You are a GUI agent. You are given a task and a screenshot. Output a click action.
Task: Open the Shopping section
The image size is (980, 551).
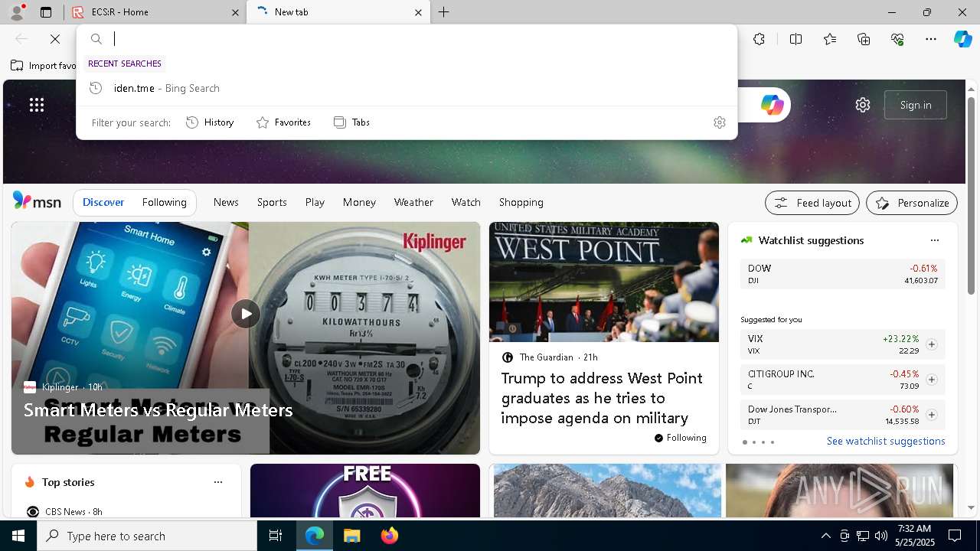click(x=521, y=202)
